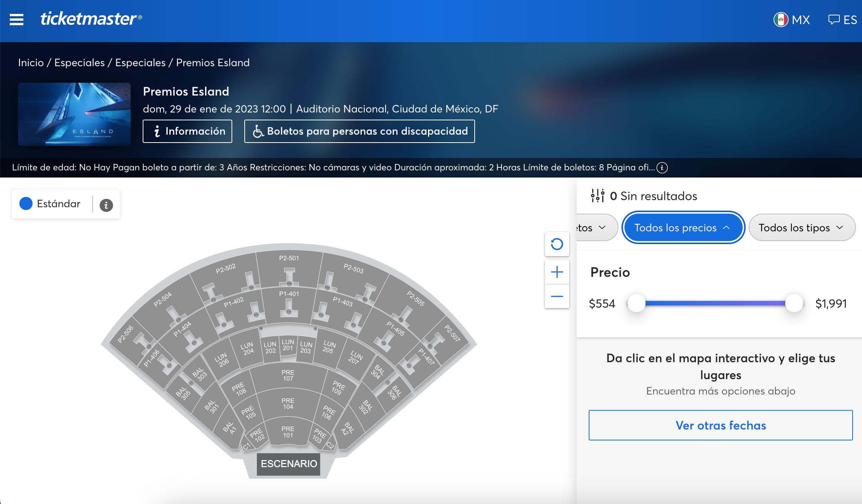Click the Información button
862x504 pixels.
[187, 131]
